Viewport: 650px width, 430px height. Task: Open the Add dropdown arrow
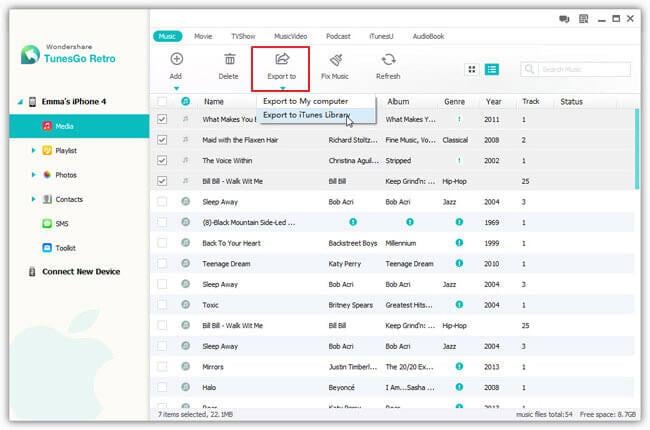pos(177,88)
